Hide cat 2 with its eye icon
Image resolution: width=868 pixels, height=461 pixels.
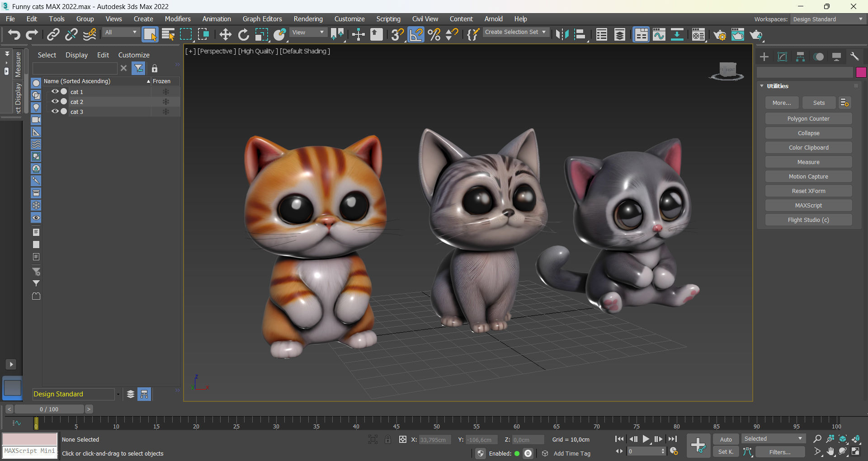55,101
